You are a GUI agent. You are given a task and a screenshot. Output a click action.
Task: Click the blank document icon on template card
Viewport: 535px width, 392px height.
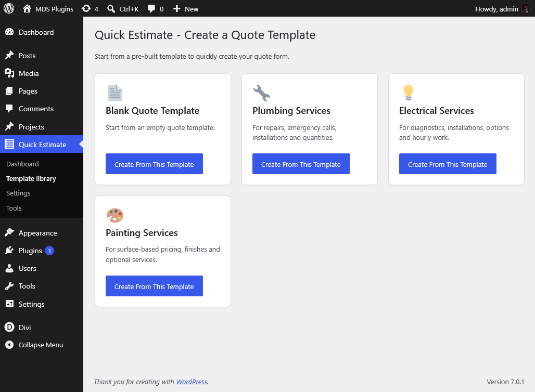click(115, 93)
